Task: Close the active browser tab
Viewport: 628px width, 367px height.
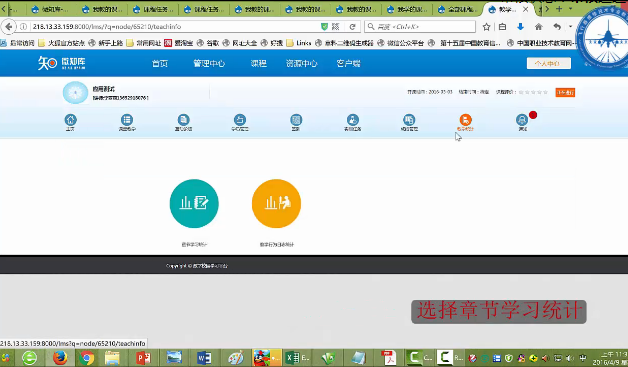Action: (525, 9)
